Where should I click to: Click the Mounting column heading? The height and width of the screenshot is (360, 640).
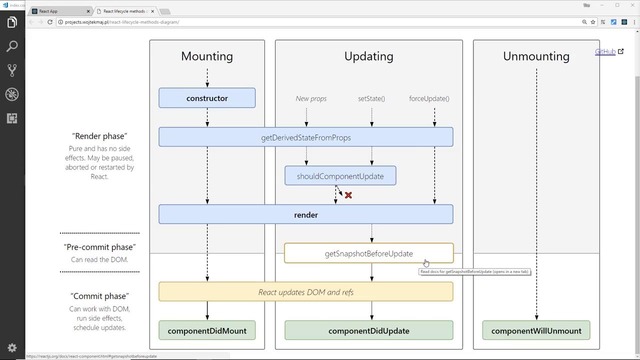[207, 56]
